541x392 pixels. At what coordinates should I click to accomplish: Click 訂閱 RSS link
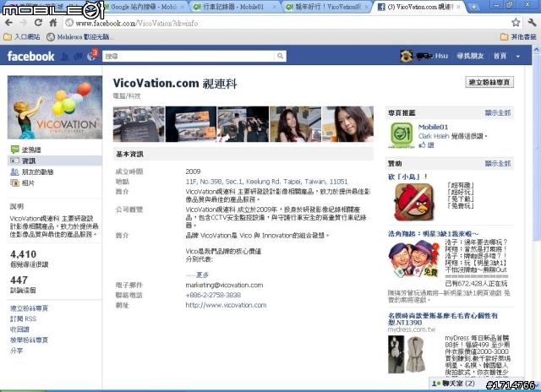point(23,318)
